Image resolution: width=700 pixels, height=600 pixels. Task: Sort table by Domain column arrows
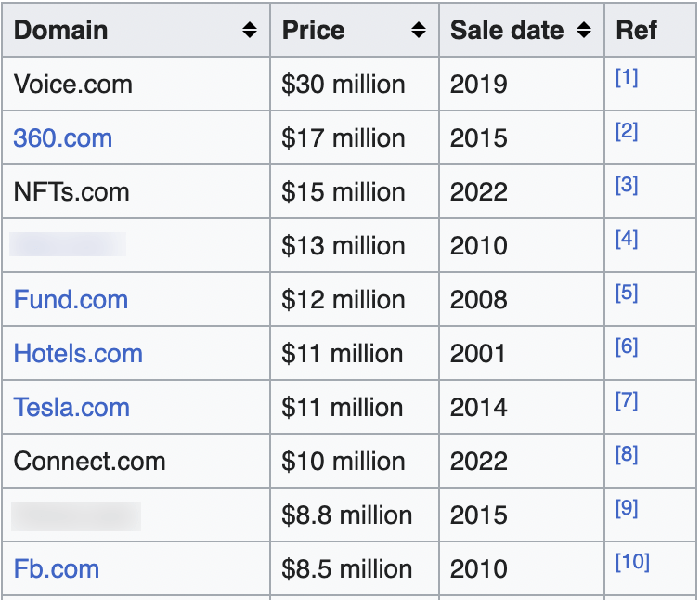point(250,30)
